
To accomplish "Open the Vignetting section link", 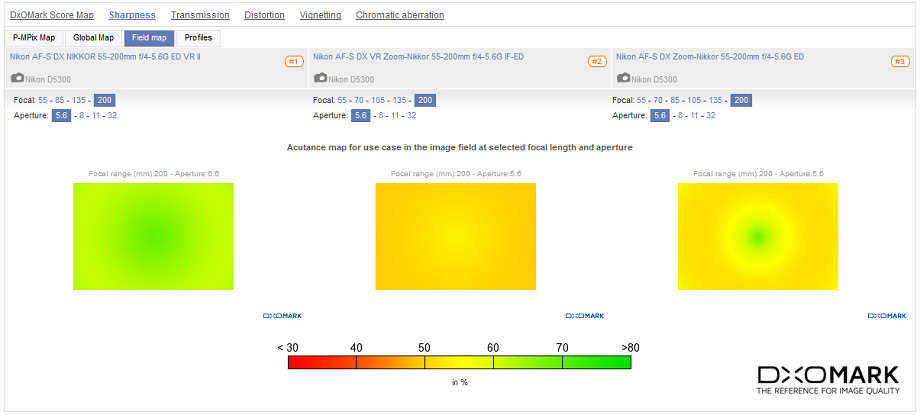I will click(x=320, y=15).
